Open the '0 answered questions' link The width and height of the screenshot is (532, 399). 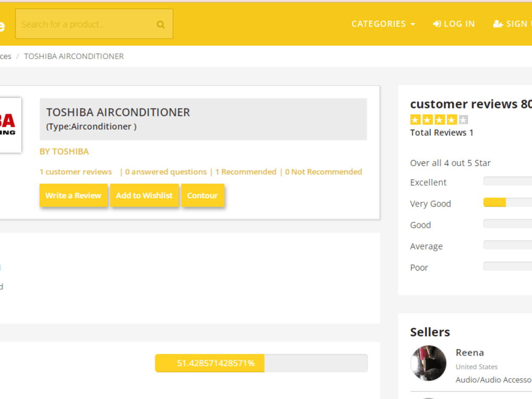pyautogui.click(x=165, y=172)
